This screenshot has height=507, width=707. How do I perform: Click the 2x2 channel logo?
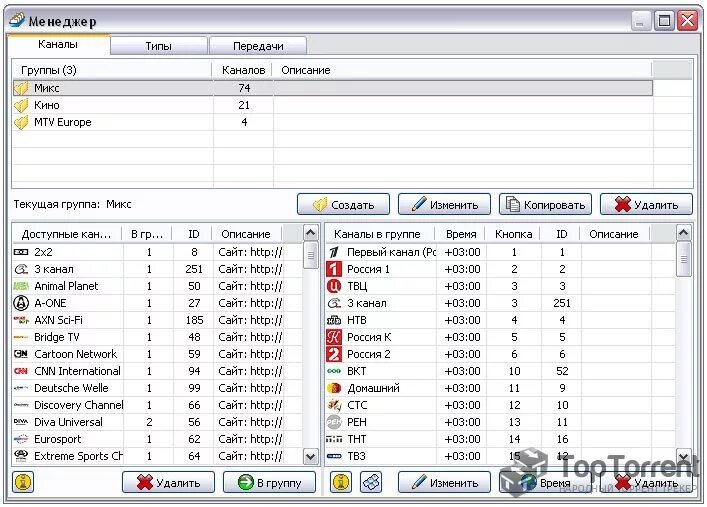(21, 252)
